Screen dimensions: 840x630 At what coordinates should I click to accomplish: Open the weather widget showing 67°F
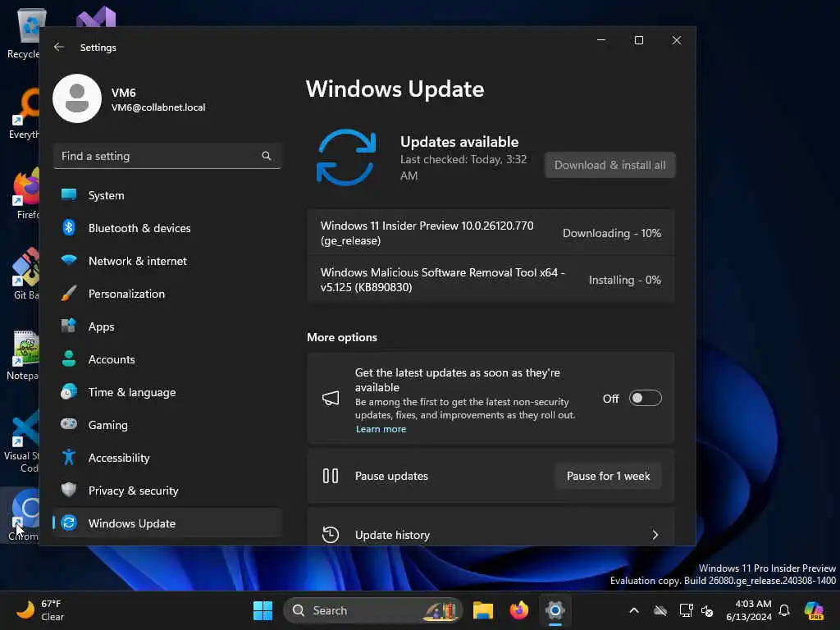40,610
